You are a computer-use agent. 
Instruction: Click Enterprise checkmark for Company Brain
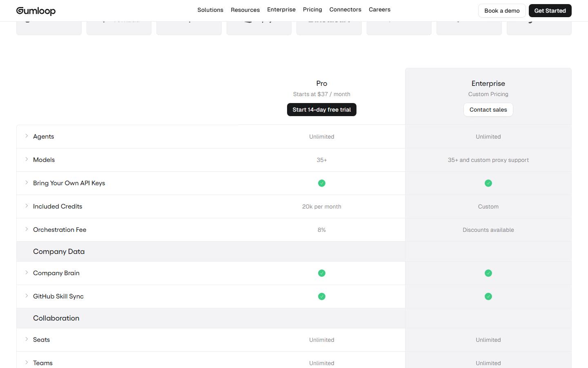[x=488, y=273]
